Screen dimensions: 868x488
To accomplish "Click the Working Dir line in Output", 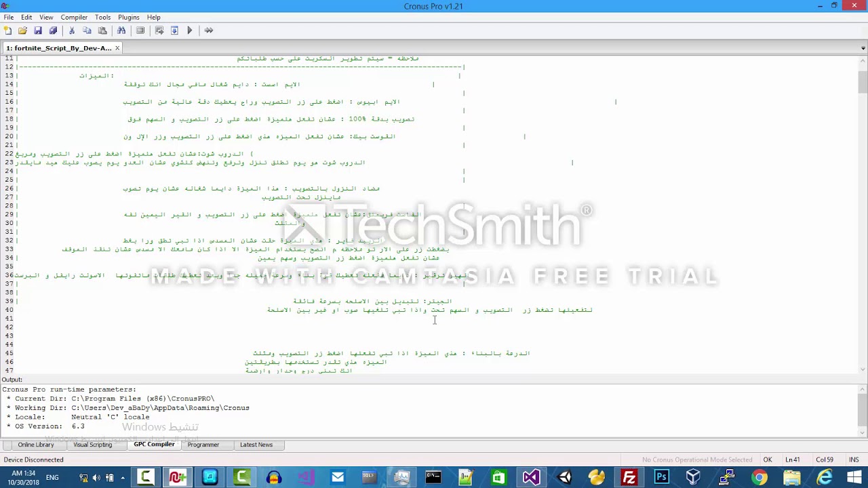I will pyautogui.click(x=127, y=408).
